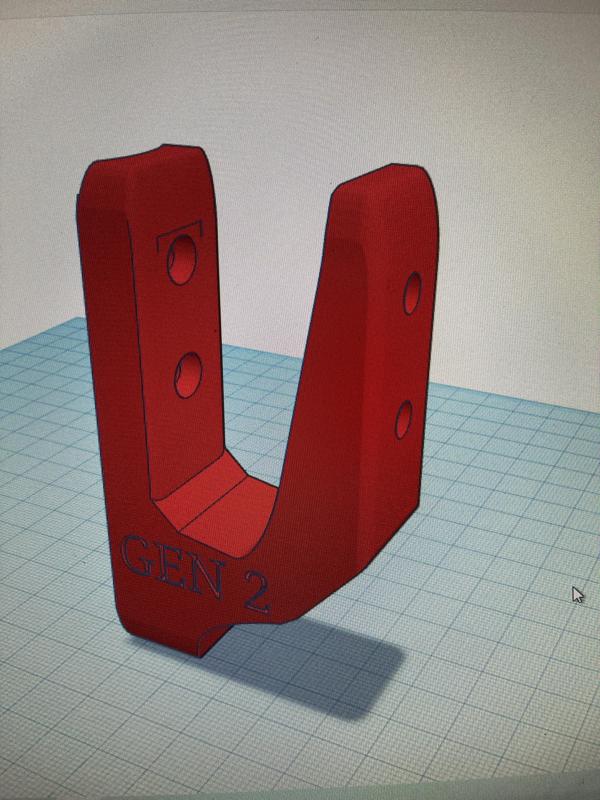This screenshot has width=600, height=800.
Task: Select the upper hole on right arm
Action: 412,293
